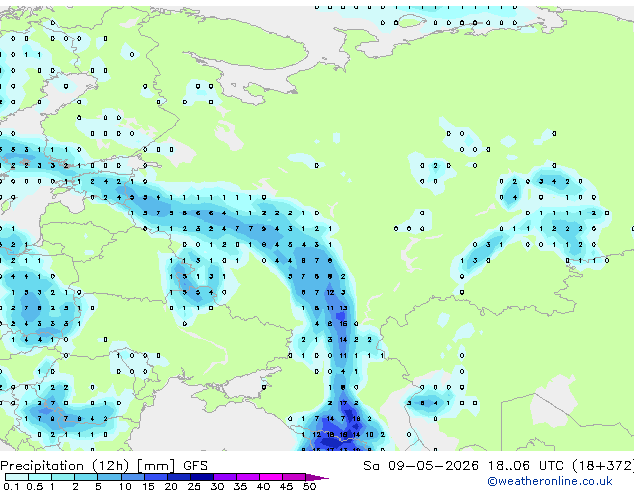Click the '30' legend scale label

pos(218,486)
